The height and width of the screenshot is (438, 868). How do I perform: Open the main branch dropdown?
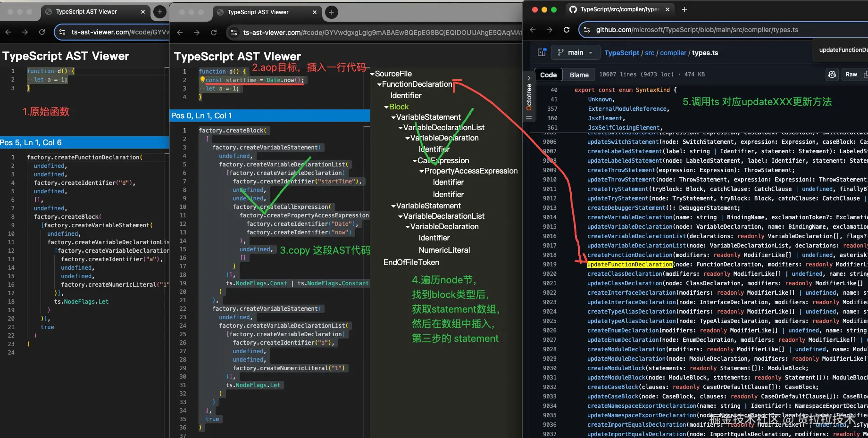click(x=575, y=52)
